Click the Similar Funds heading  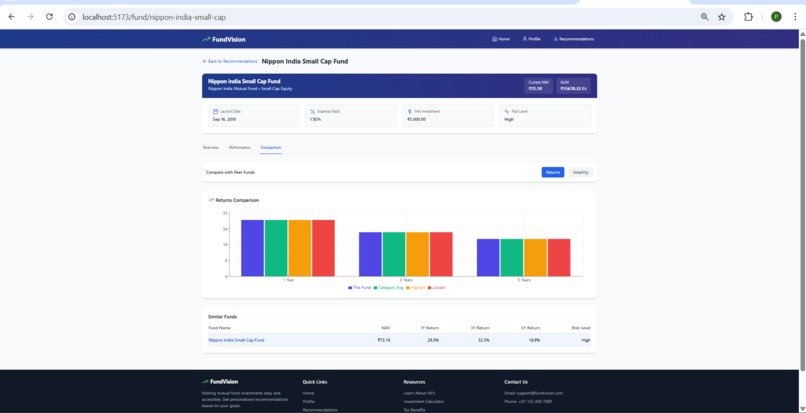(223, 317)
